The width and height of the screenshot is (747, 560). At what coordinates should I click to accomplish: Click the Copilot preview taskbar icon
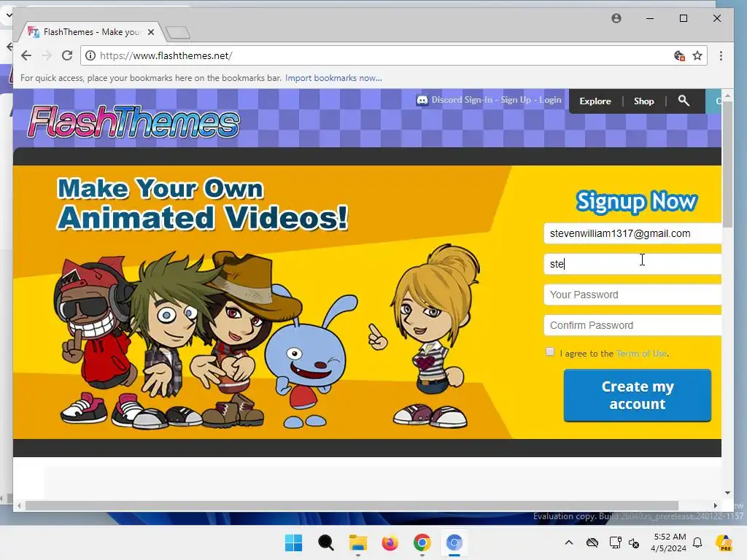point(724,542)
